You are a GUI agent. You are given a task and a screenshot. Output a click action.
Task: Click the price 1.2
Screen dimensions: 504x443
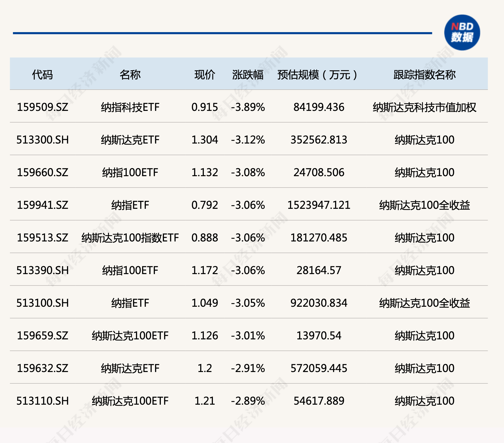[x=205, y=368]
